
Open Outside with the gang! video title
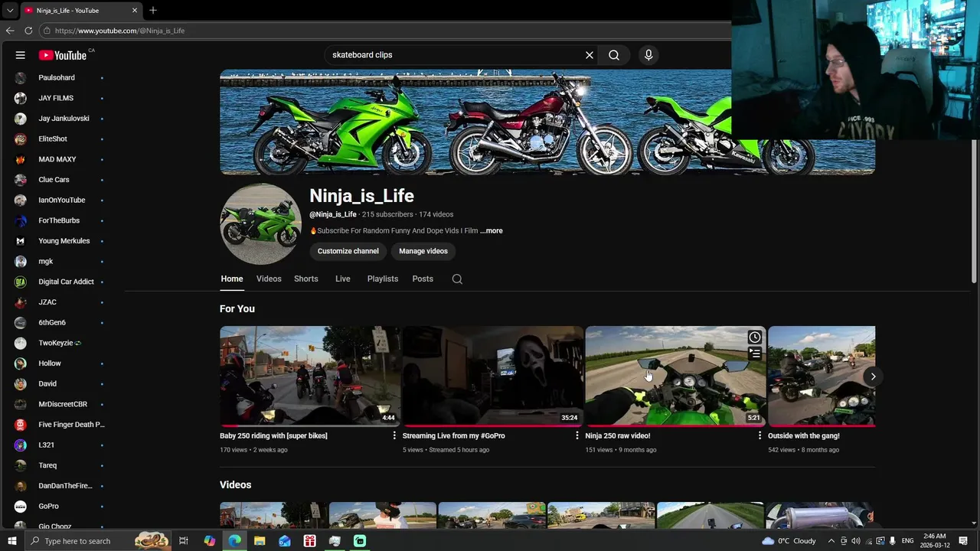point(804,436)
